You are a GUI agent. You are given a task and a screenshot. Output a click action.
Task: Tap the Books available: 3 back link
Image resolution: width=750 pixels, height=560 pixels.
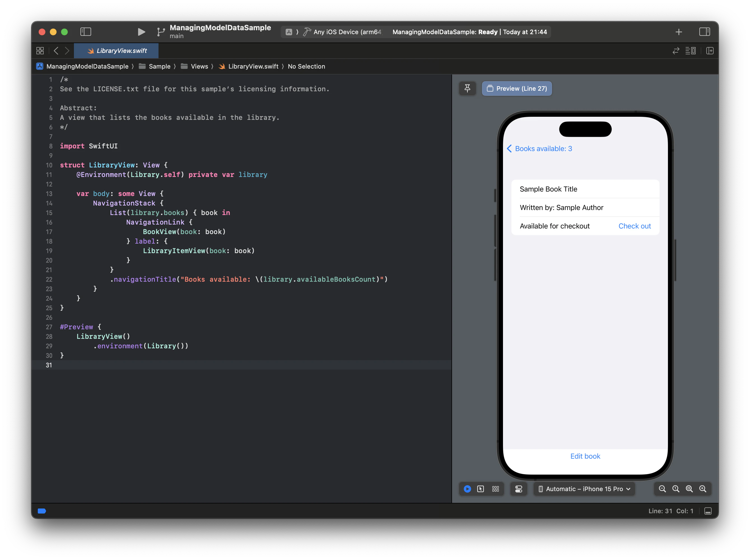click(x=539, y=148)
